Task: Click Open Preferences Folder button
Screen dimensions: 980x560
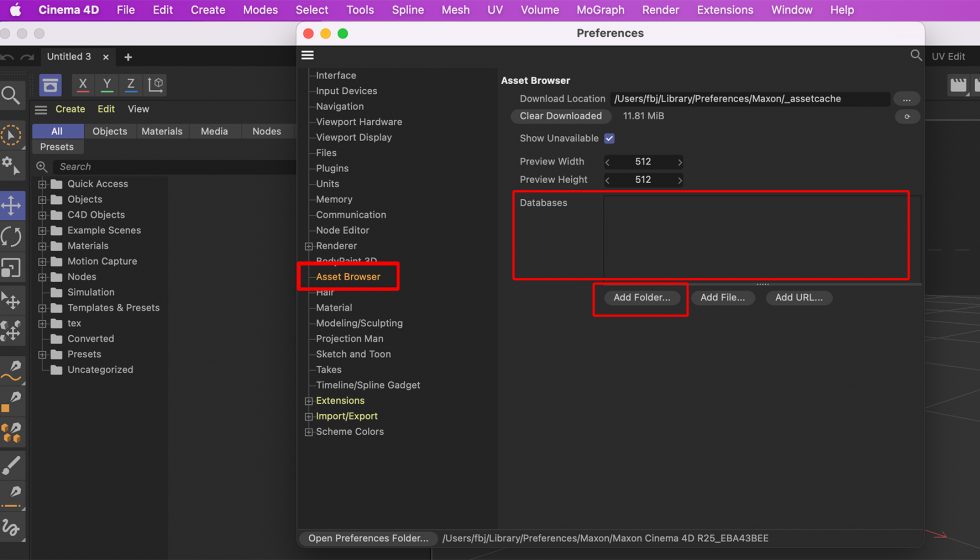Action: [368, 538]
